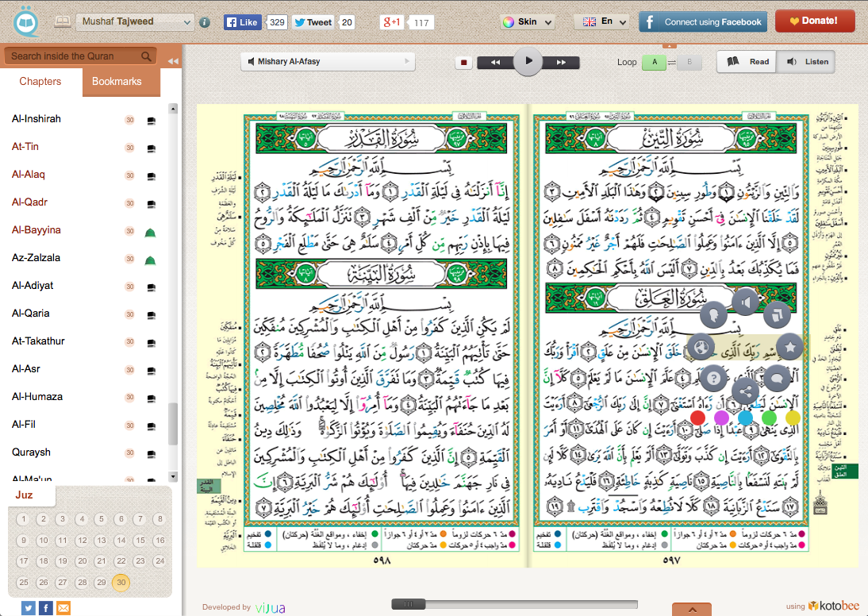This screenshot has height=616, width=868.
Task: Switch to Read mode
Action: [x=747, y=61]
